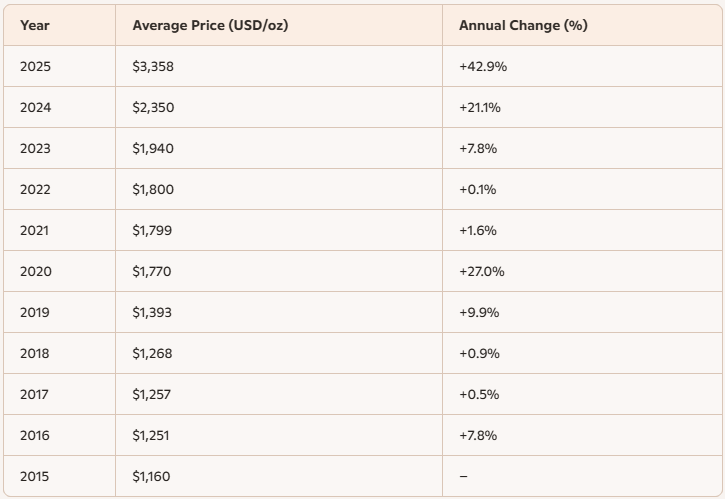This screenshot has width=725, height=499.
Task: Select the $1,940 price for 2023
Action: point(152,148)
